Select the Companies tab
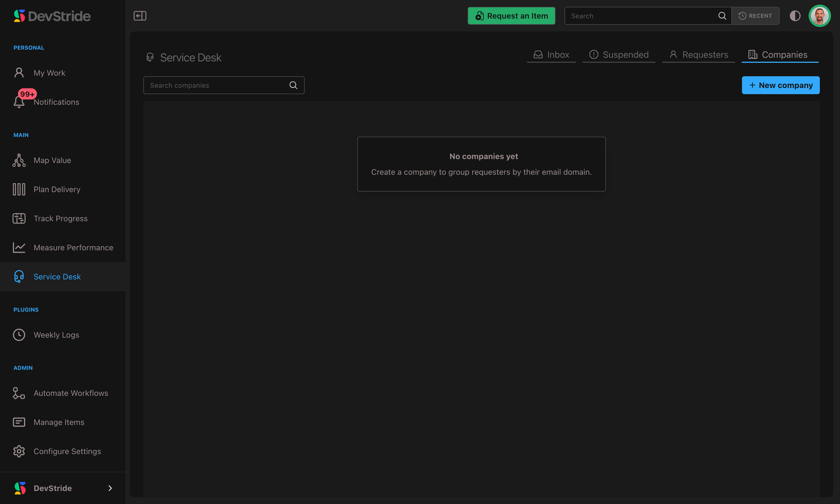Screen dimensions: 840x504 pyautogui.click(x=780, y=55)
